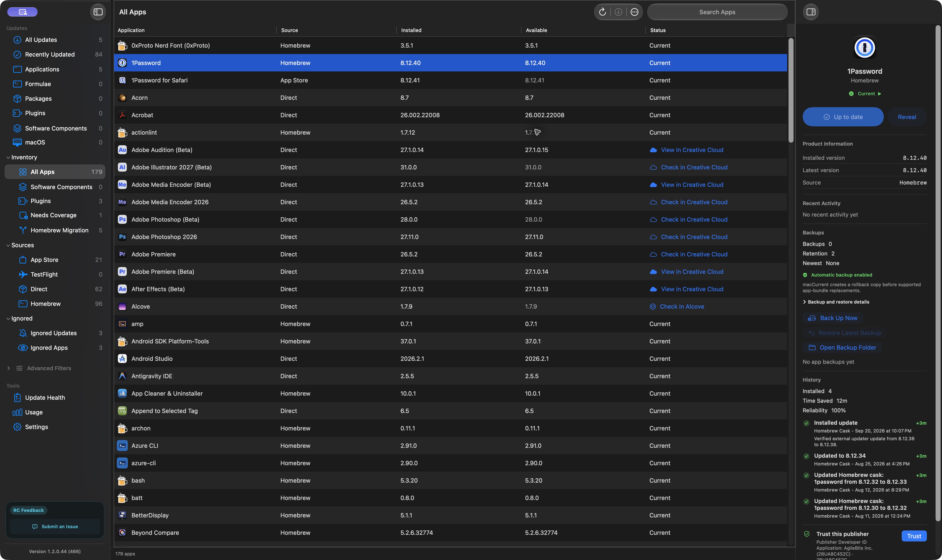Click the Adobe Audition (Beta) row icon
942x560 pixels.
[122, 150]
